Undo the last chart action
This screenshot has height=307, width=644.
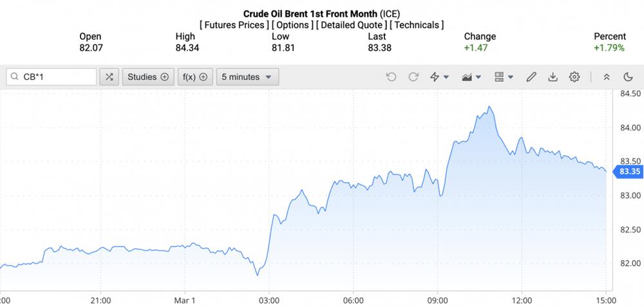(x=391, y=77)
